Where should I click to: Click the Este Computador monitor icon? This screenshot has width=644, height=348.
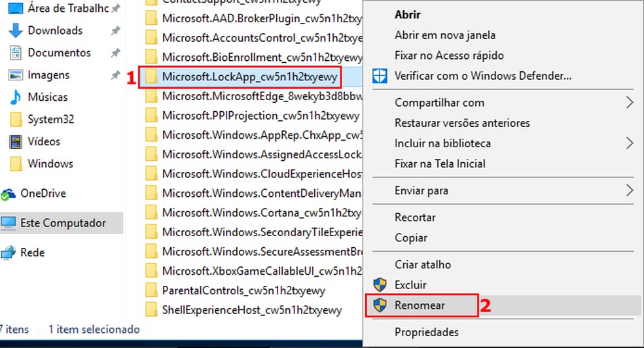click(9, 224)
